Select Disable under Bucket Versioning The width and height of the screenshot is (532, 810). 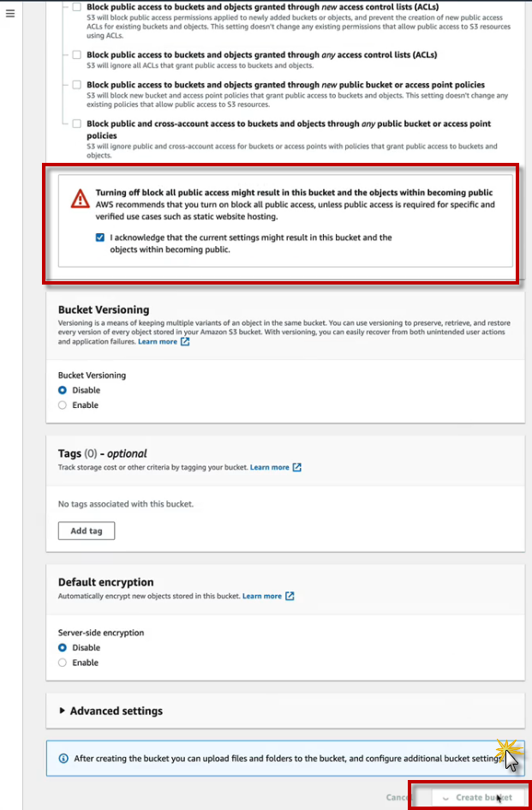coord(63,390)
